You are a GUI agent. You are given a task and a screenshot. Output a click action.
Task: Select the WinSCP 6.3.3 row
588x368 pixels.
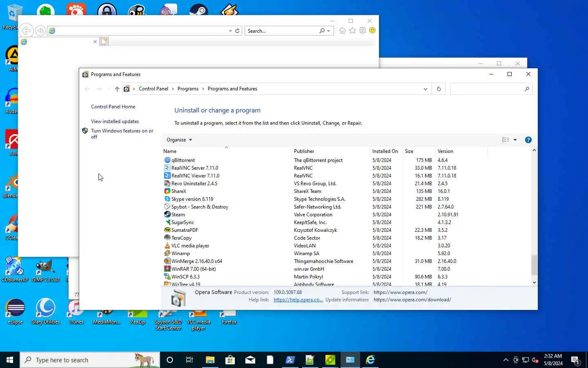click(325, 277)
